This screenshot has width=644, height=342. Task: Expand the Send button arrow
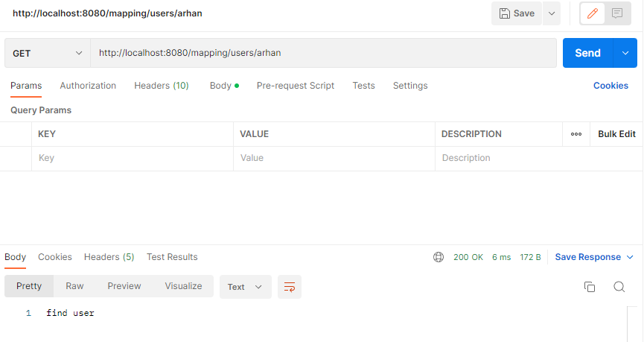coord(625,53)
